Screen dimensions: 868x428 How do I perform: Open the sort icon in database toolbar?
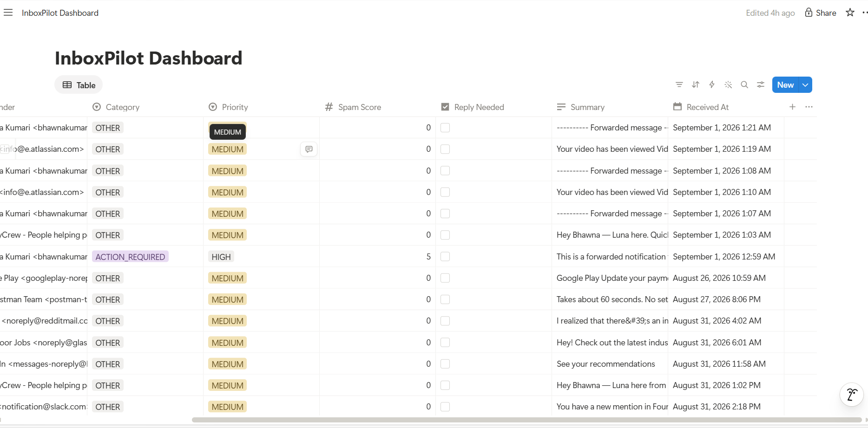coord(696,84)
